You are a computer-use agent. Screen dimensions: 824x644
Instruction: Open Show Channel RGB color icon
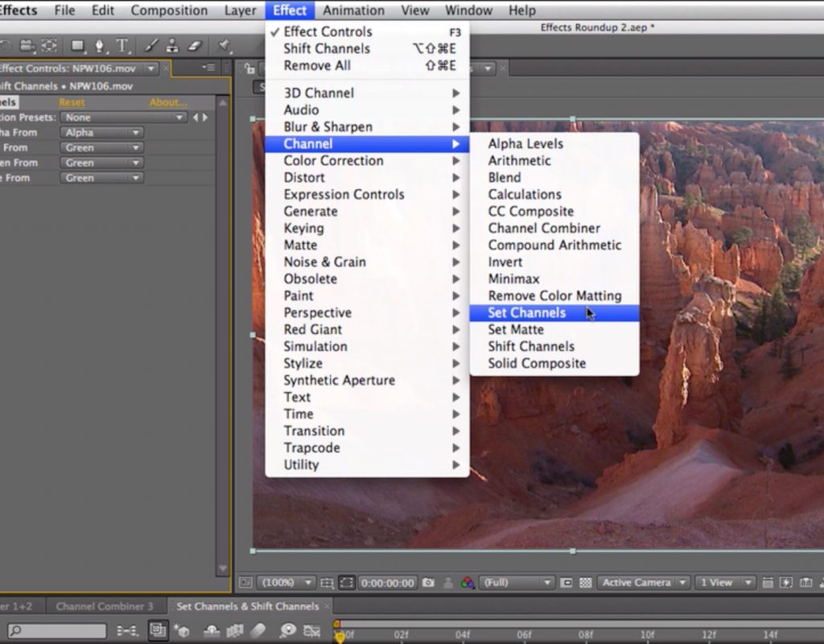click(x=468, y=583)
